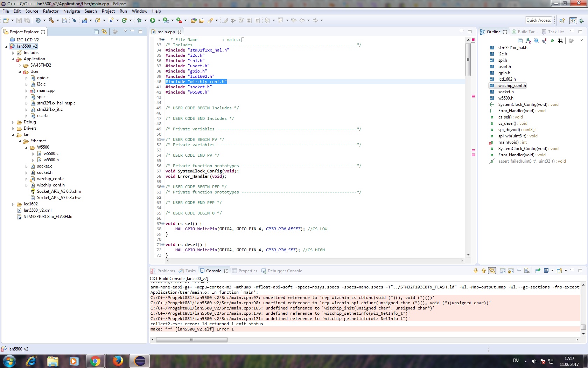Viewport: 588px width, 368px height.
Task: Toggle Link with Editor in Project Explorer
Action: tap(104, 32)
